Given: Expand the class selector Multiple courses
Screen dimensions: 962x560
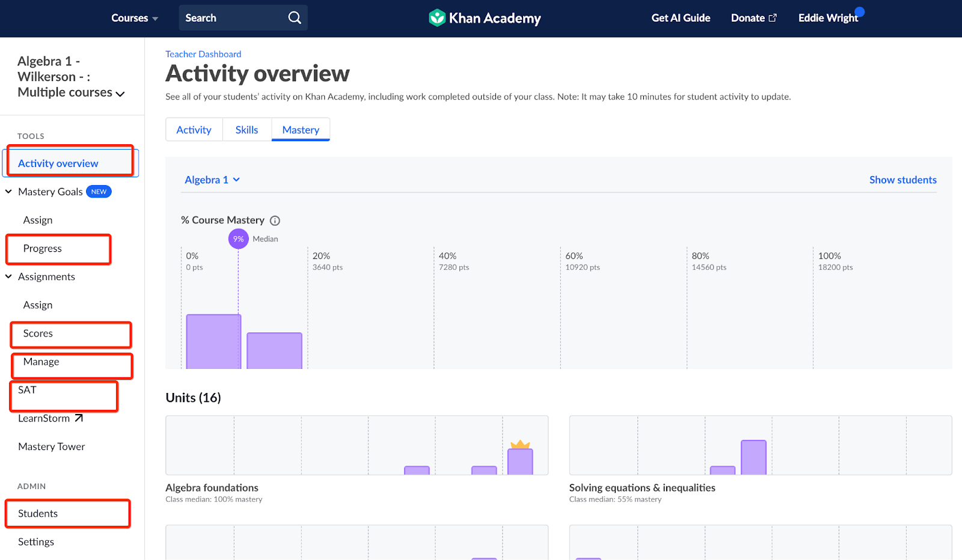Looking at the screenshot, I should coord(71,77).
